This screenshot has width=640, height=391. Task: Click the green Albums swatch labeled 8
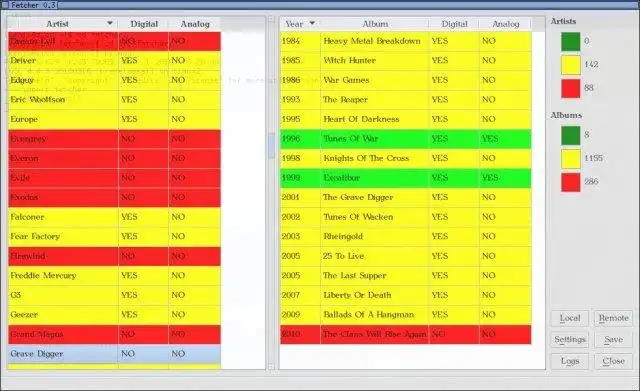[x=570, y=135]
